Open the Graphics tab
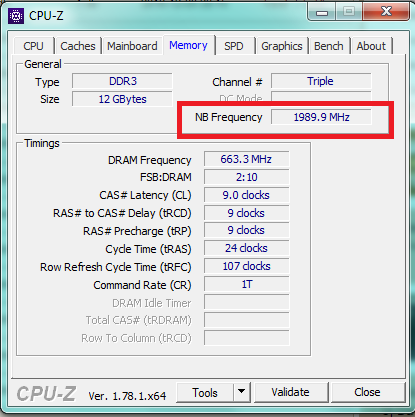This screenshot has height=417, width=415. point(282,46)
